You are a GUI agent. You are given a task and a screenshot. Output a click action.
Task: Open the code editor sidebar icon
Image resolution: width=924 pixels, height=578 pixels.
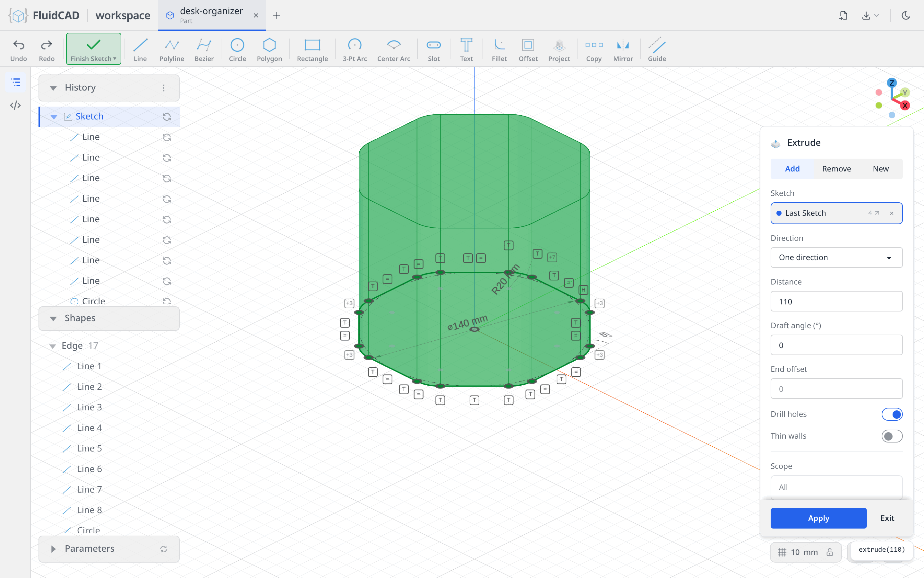coord(16,105)
